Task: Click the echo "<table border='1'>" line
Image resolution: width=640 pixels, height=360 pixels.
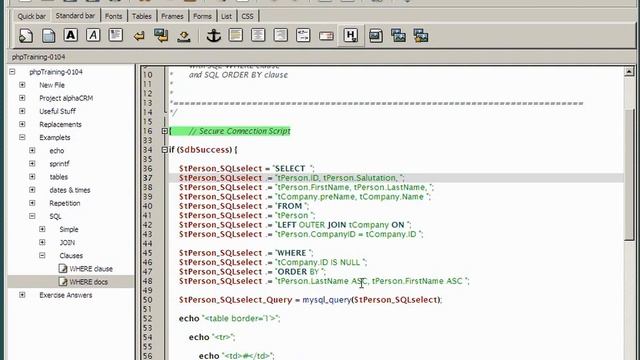Action: pos(229,318)
